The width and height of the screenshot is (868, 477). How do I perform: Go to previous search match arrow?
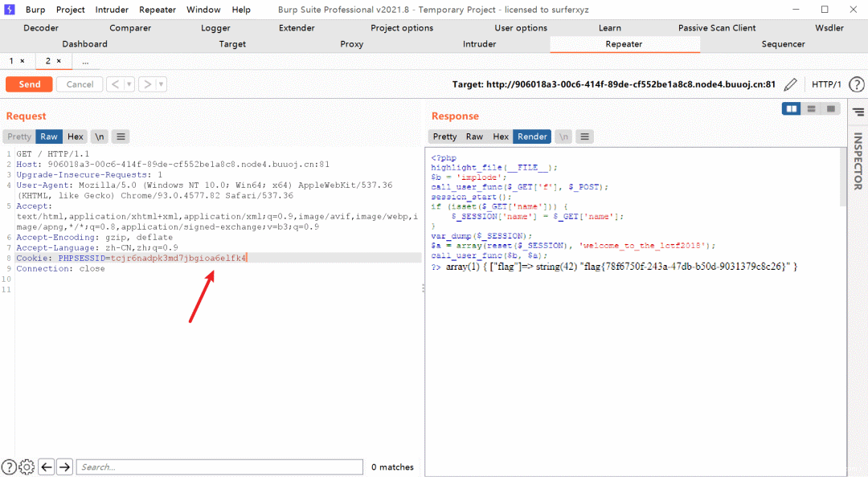(x=47, y=467)
